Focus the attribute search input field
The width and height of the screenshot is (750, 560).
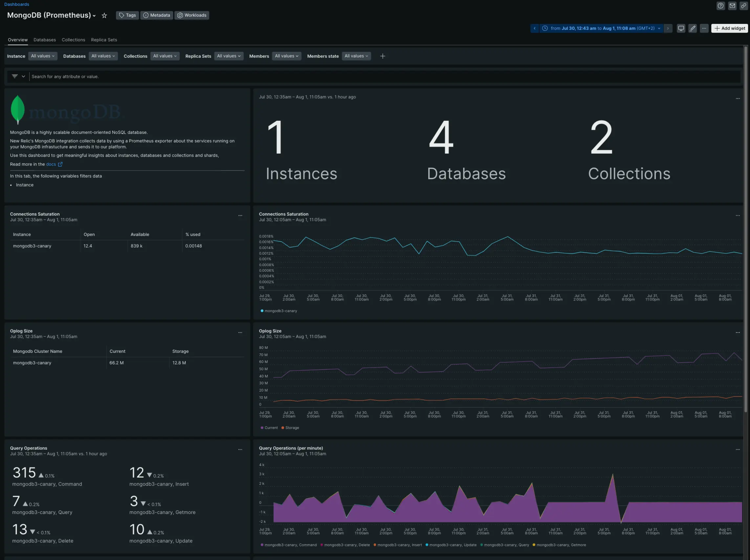[385, 76]
